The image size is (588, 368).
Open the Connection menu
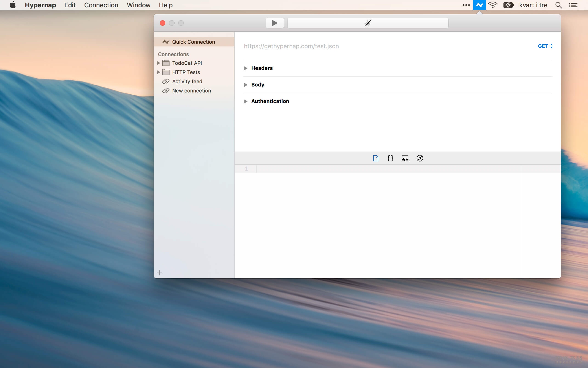pyautogui.click(x=101, y=5)
